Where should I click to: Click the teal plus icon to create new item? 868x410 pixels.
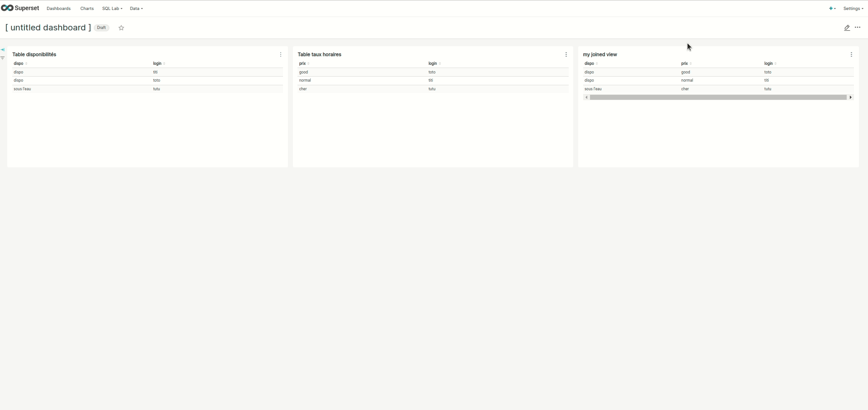(832, 8)
